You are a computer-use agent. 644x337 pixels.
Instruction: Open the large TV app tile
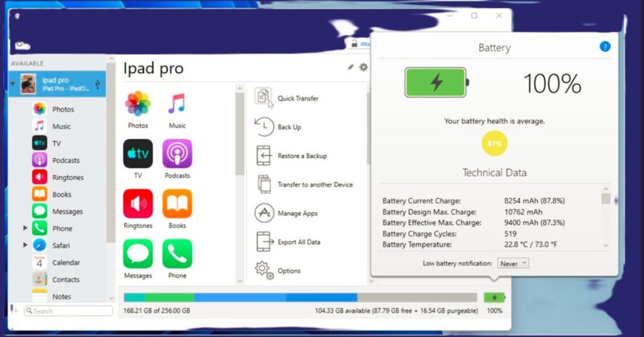coord(138,159)
